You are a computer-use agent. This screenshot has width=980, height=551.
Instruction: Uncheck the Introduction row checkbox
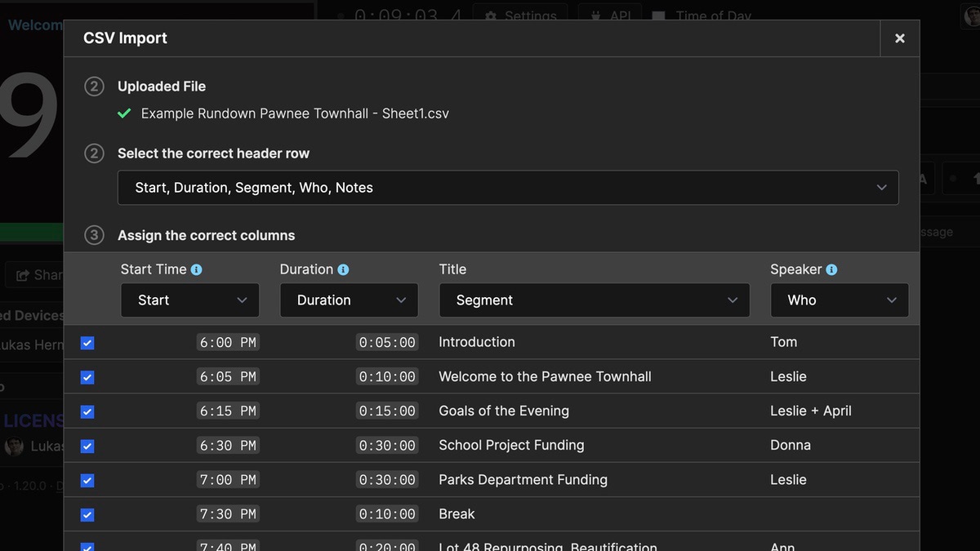tap(87, 343)
